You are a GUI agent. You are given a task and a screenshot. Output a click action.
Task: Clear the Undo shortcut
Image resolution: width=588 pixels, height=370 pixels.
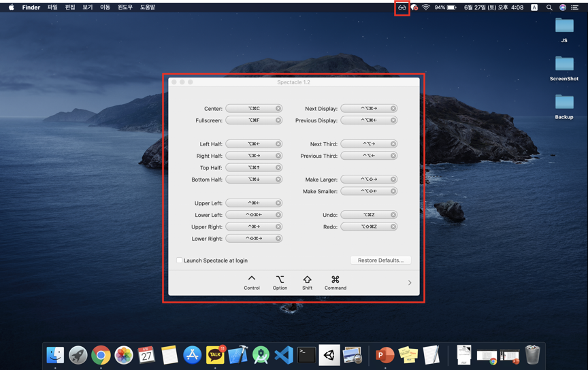pos(393,215)
